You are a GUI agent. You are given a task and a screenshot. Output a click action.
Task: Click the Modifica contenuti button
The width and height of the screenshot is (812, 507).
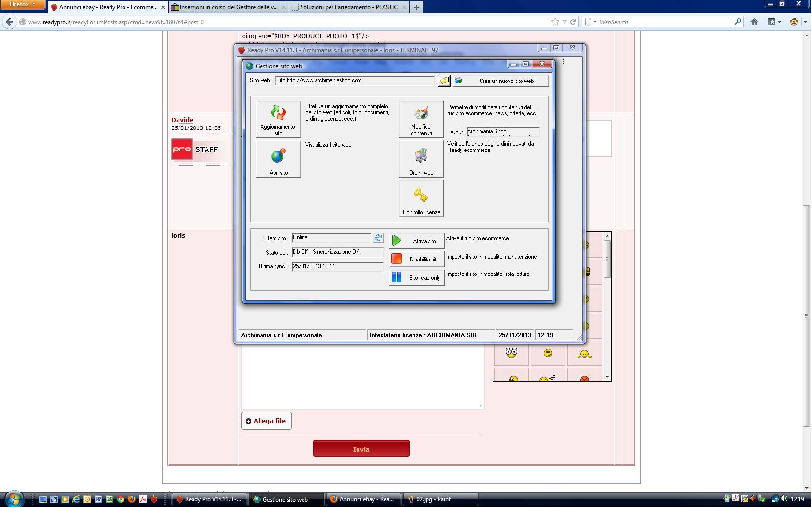point(421,119)
